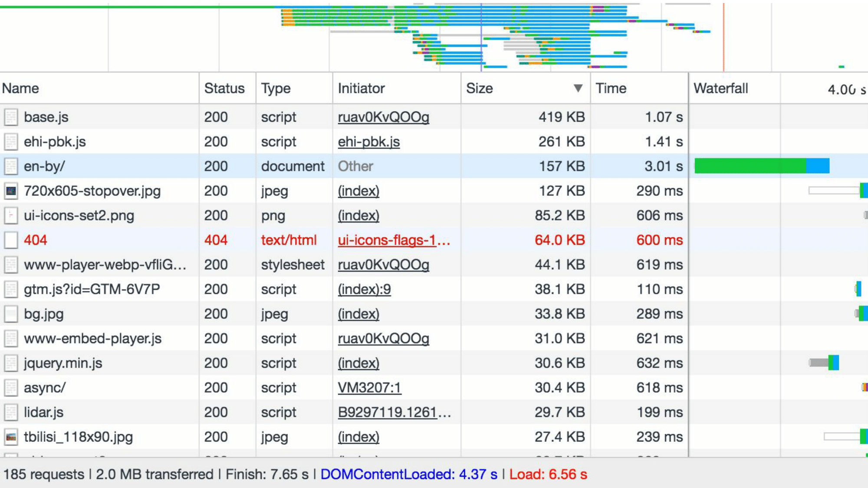Open the VM3207:1 initiator link
This screenshot has width=868, height=488.
(x=369, y=388)
